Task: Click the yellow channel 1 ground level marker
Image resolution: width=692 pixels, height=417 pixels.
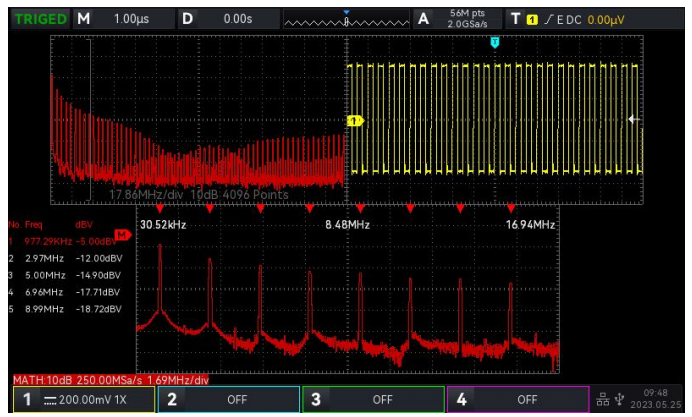Action: 355,120
